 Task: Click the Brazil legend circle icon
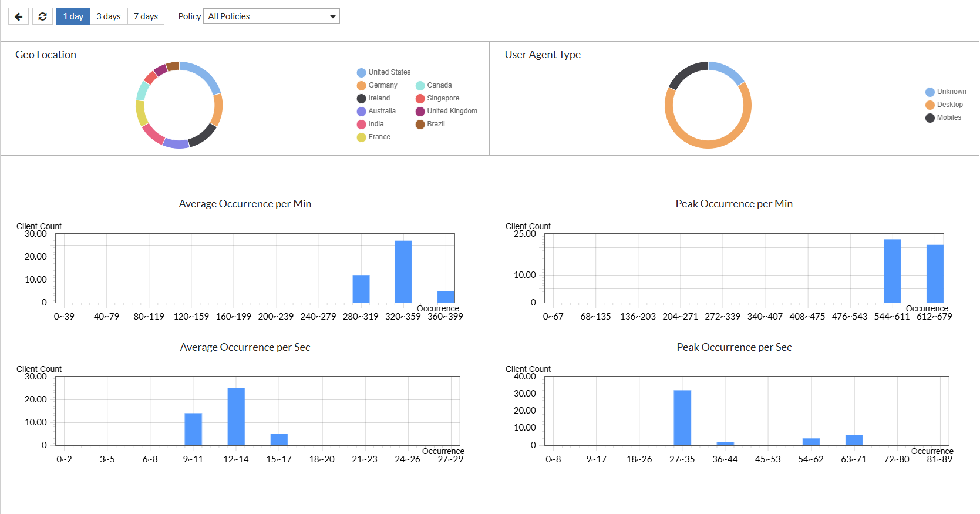420,125
